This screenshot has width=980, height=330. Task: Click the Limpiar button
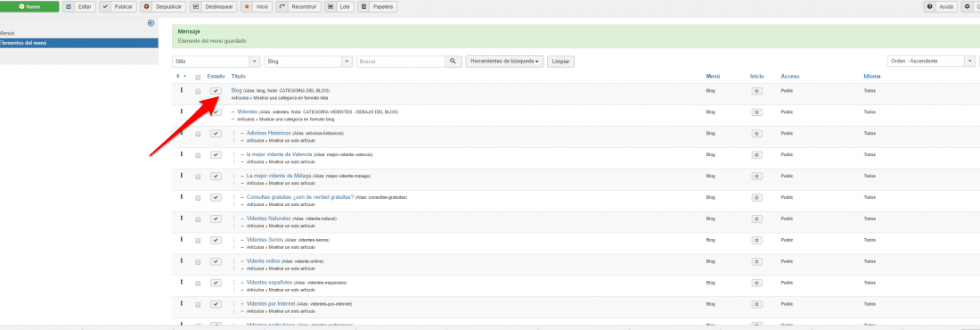[560, 62]
